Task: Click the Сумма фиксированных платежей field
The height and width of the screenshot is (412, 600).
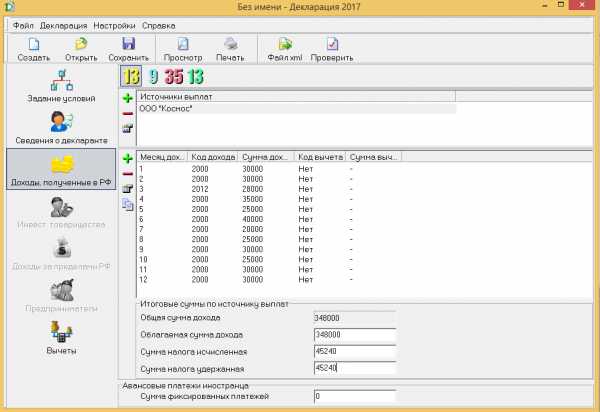Action: coord(355,396)
